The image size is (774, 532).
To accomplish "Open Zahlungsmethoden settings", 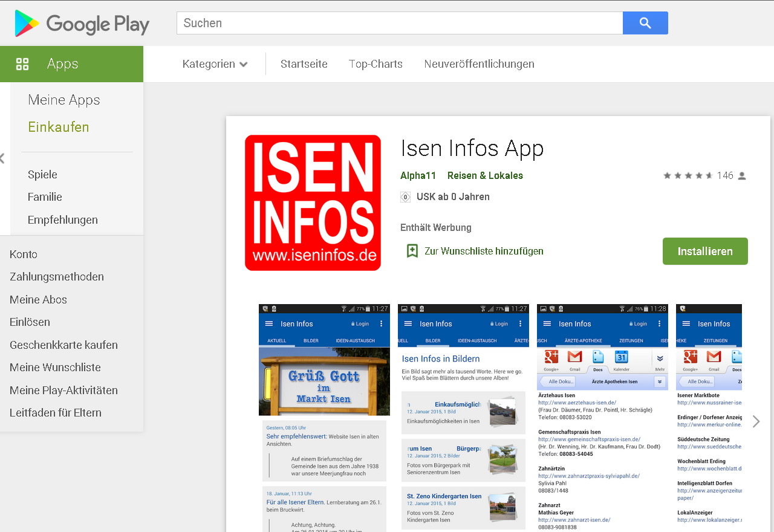I will tap(57, 277).
